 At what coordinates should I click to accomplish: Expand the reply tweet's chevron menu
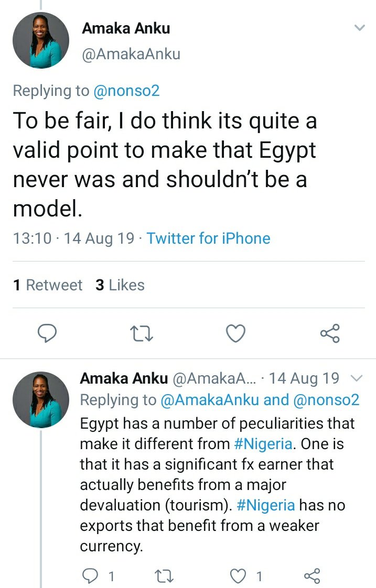[x=356, y=378]
